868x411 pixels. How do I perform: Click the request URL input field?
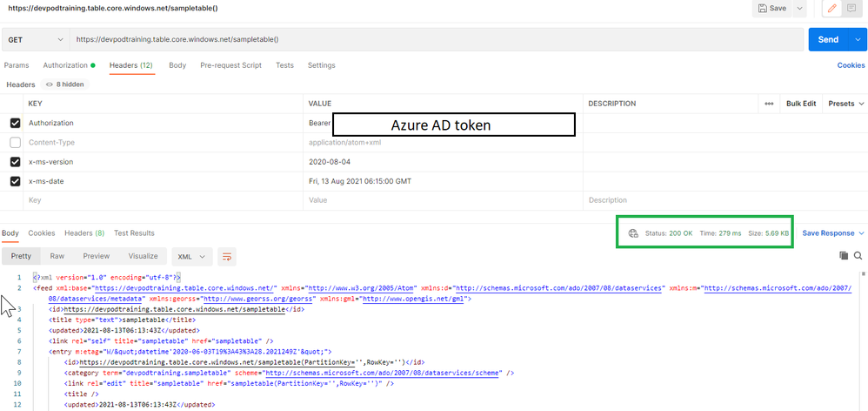[437, 40]
